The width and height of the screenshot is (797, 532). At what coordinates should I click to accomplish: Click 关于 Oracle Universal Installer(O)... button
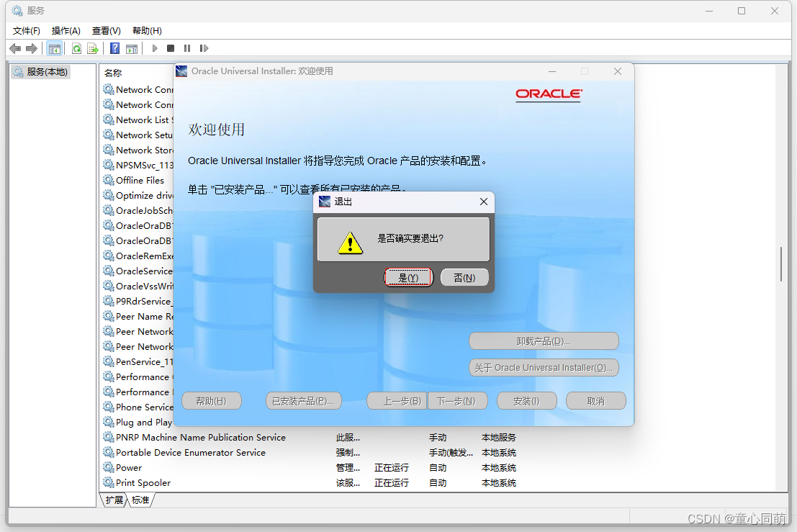(544, 367)
